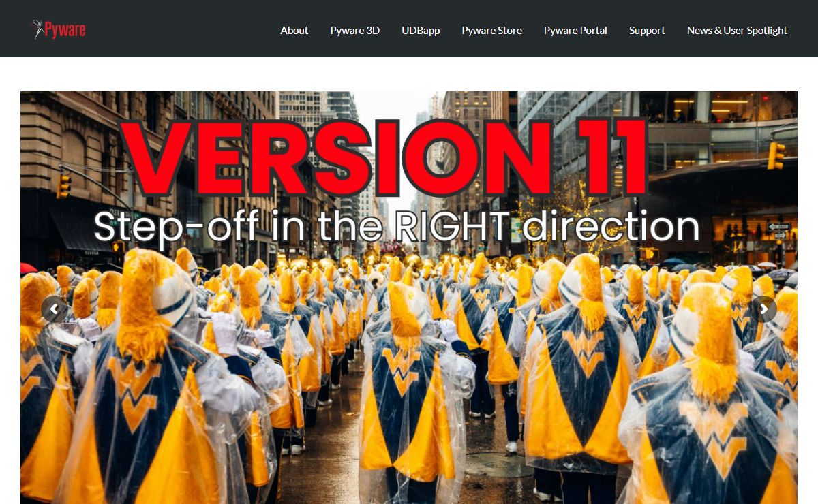This screenshot has height=504, width=818.
Task: Open News & User Spotlight
Action: coord(737,30)
